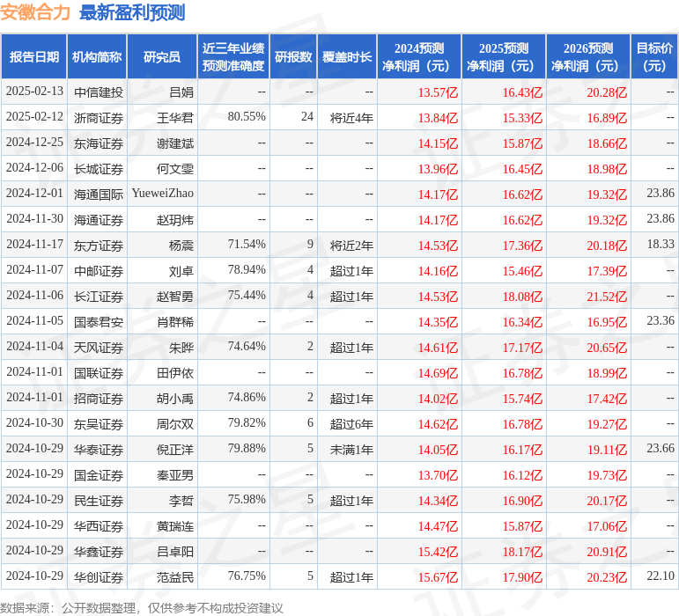
Task: Select the 中信建投 institution cell
Action: (x=99, y=92)
